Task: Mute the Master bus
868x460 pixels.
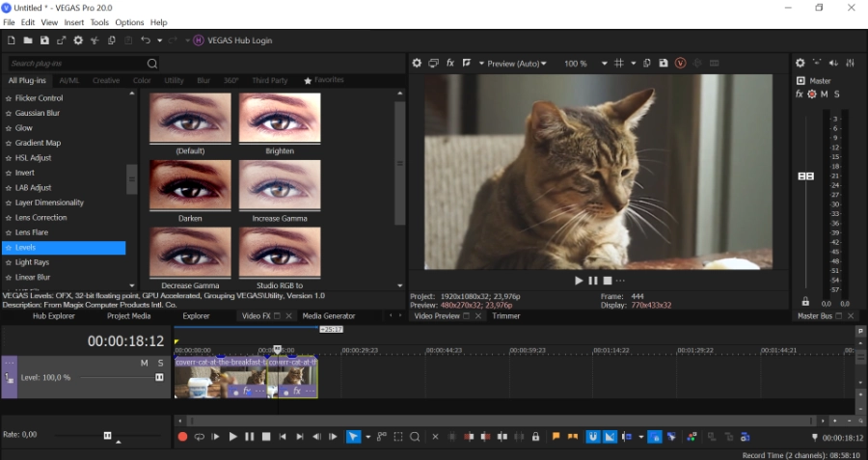Action: tap(825, 95)
